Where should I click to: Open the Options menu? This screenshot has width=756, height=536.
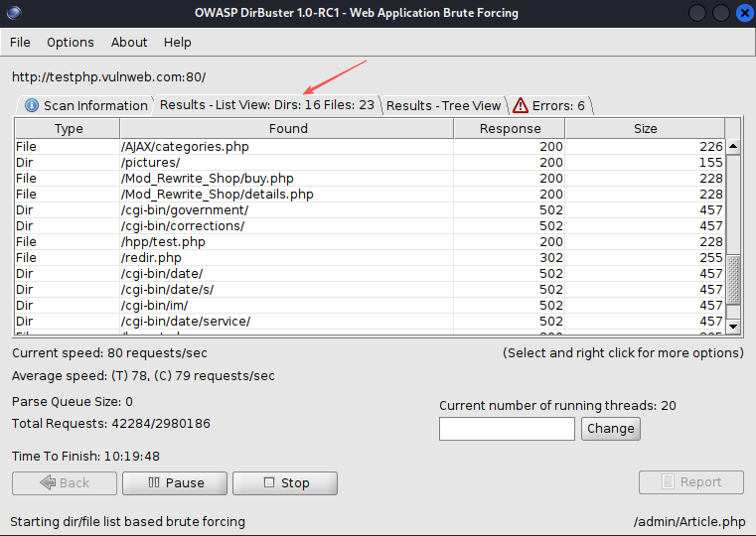[x=71, y=43]
